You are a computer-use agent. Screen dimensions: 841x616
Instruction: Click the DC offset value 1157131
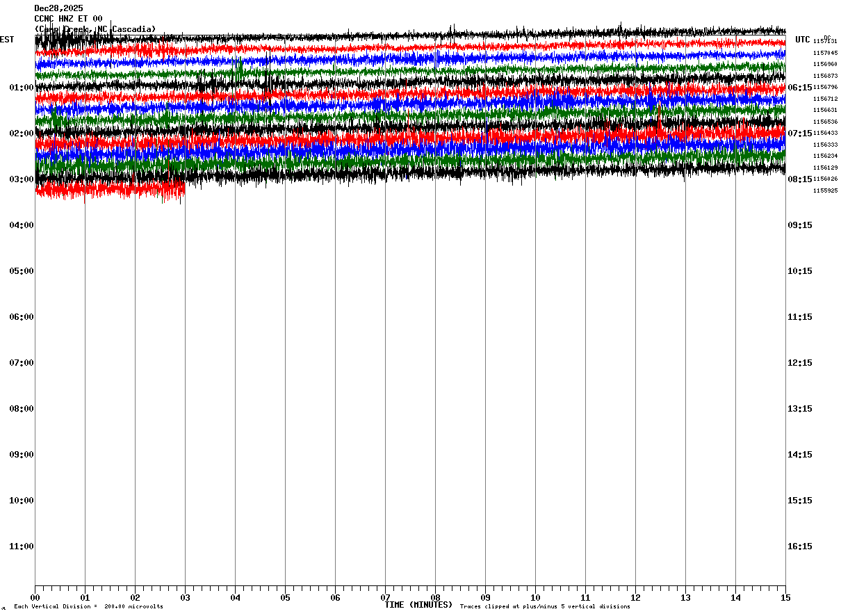pyautogui.click(x=825, y=42)
